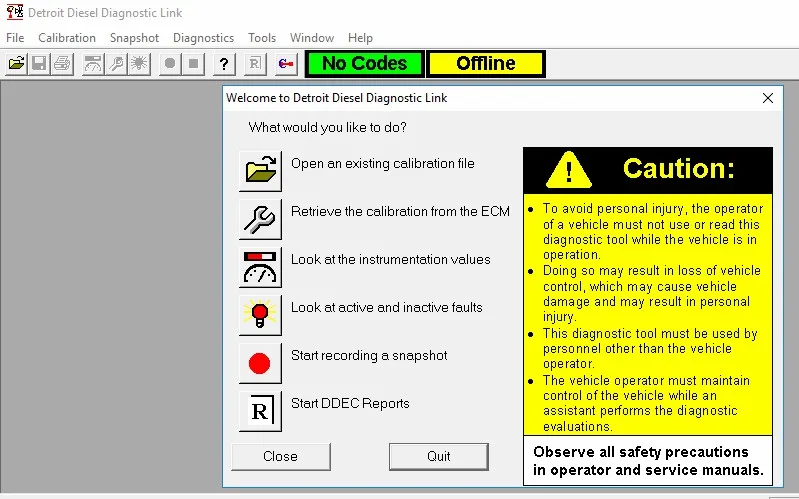Close the welcome dialog with the X

768,98
